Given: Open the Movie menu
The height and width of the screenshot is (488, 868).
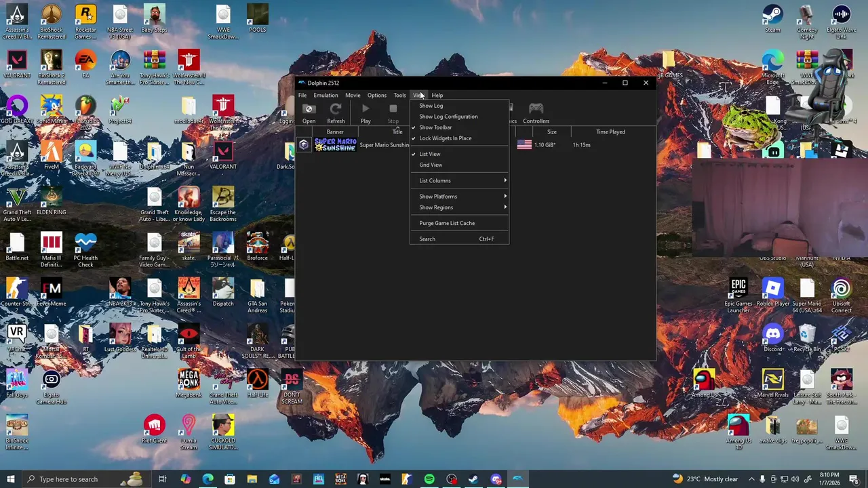Looking at the screenshot, I should pyautogui.click(x=353, y=95).
